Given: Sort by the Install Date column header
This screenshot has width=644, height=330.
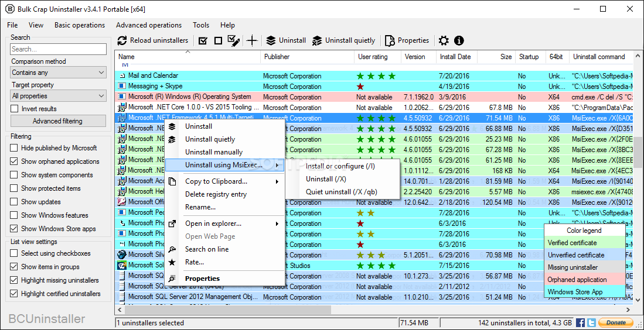Looking at the screenshot, I should (456, 57).
